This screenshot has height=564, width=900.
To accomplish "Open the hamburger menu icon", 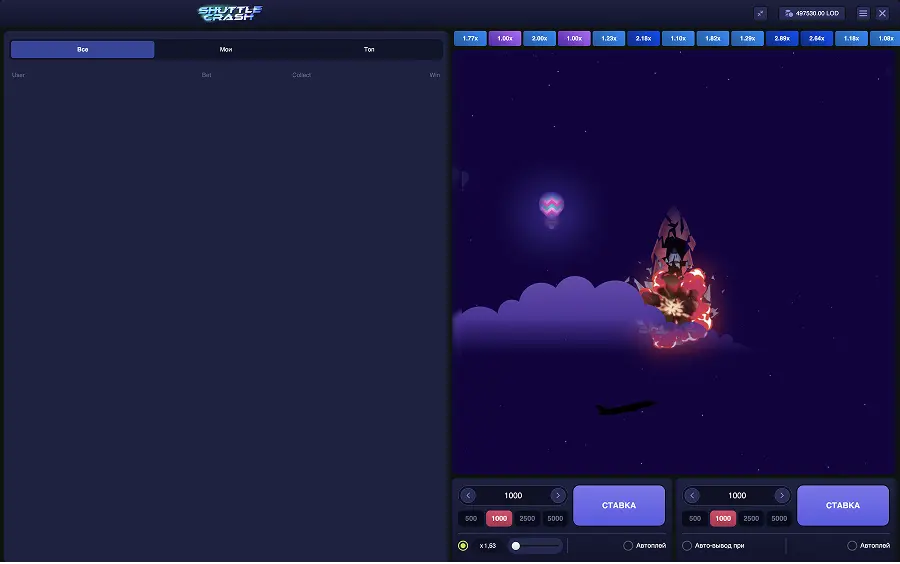I will 863,13.
